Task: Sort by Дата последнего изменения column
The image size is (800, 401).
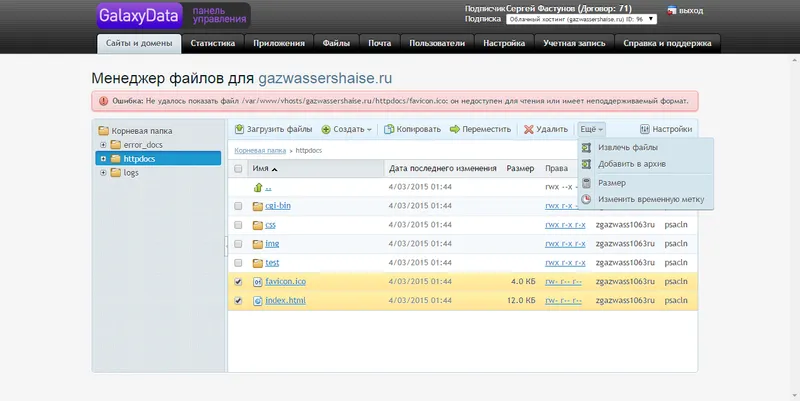Action: [x=442, y=168]
